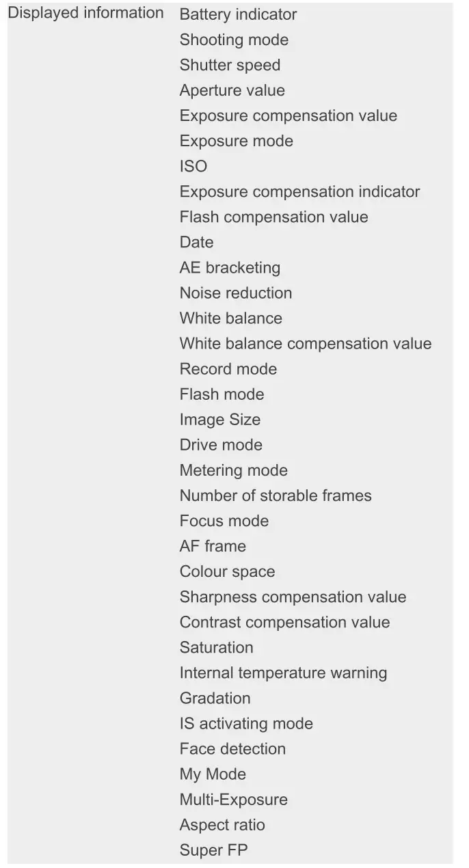
Task: Click "Internal temperature warning" entry
Action: [283, 673]
